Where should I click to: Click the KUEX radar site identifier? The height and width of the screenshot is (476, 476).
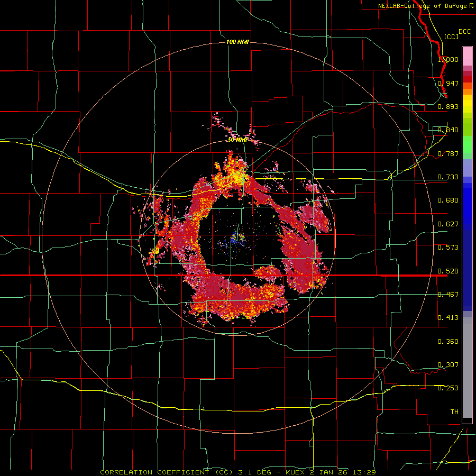pyautogui.click(x=295, y=472)
